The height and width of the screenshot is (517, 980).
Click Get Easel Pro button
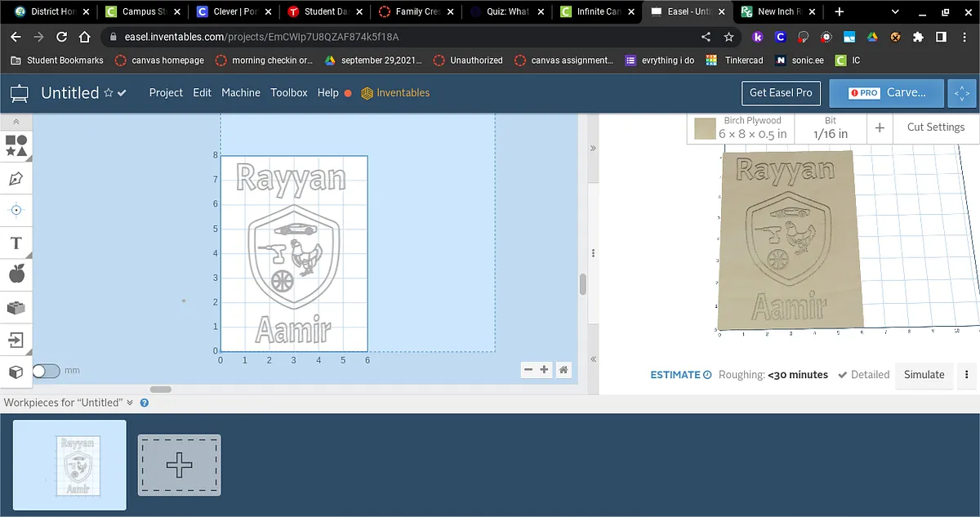pos(781,93)
